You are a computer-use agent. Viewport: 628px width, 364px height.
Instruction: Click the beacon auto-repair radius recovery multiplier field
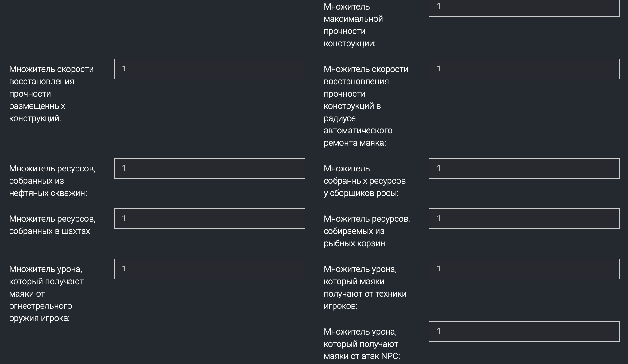524,69
